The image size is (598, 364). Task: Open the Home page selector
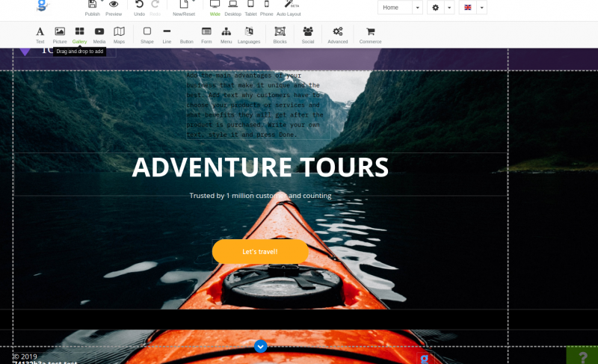tap(395, 7)
